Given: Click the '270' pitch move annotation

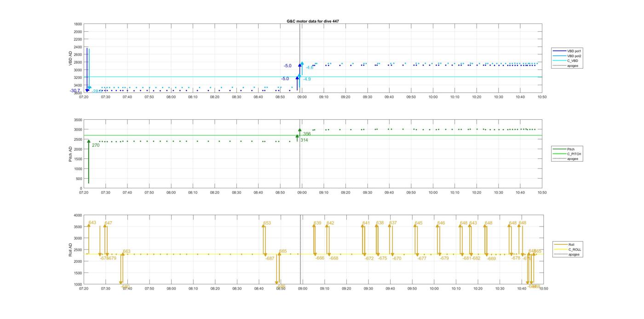Looking at the screenshot, I should click(96, 145).
